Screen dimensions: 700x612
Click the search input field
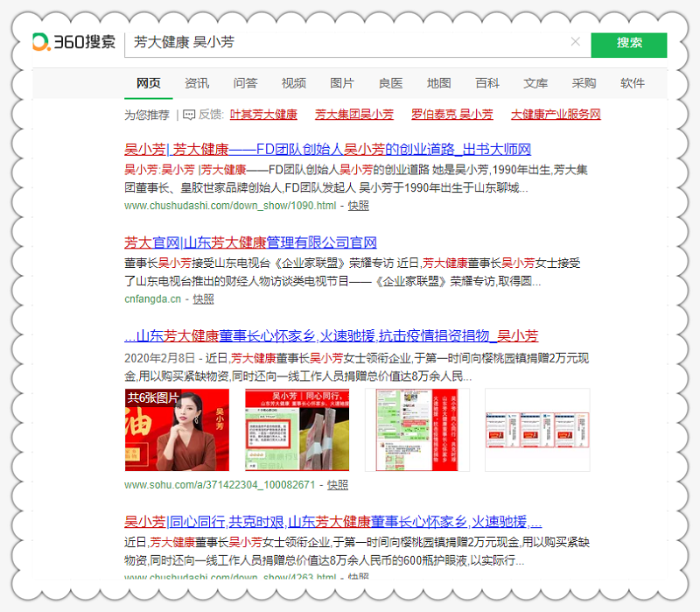350,42
